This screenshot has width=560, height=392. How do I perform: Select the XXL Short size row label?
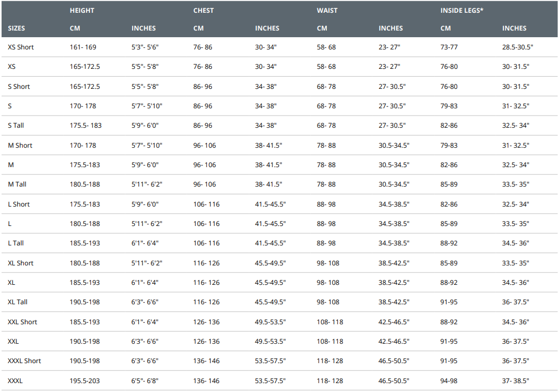point(23,322)
